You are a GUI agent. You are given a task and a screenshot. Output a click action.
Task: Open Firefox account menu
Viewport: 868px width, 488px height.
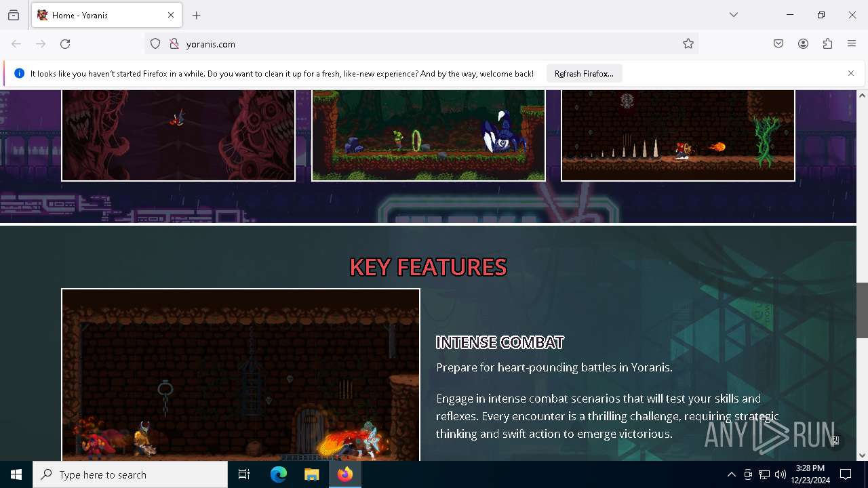tap(803, 44)
